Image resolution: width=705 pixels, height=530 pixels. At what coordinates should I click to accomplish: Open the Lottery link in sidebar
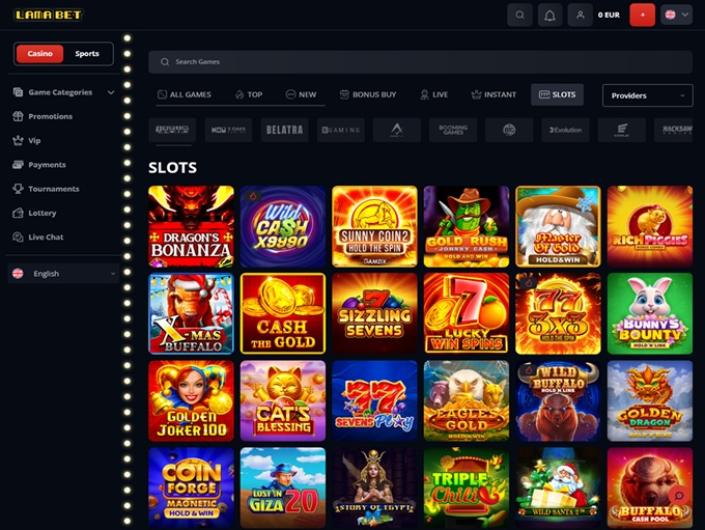pos(42,213)
